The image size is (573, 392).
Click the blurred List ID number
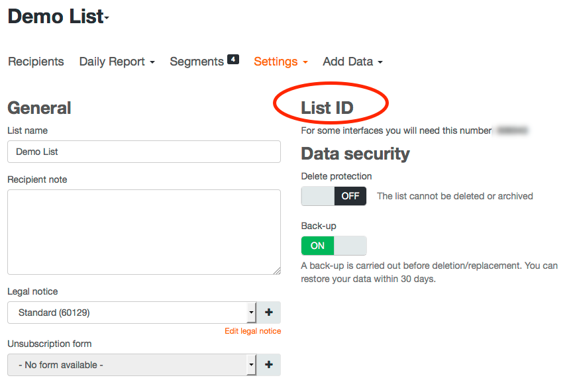[512, 131]
